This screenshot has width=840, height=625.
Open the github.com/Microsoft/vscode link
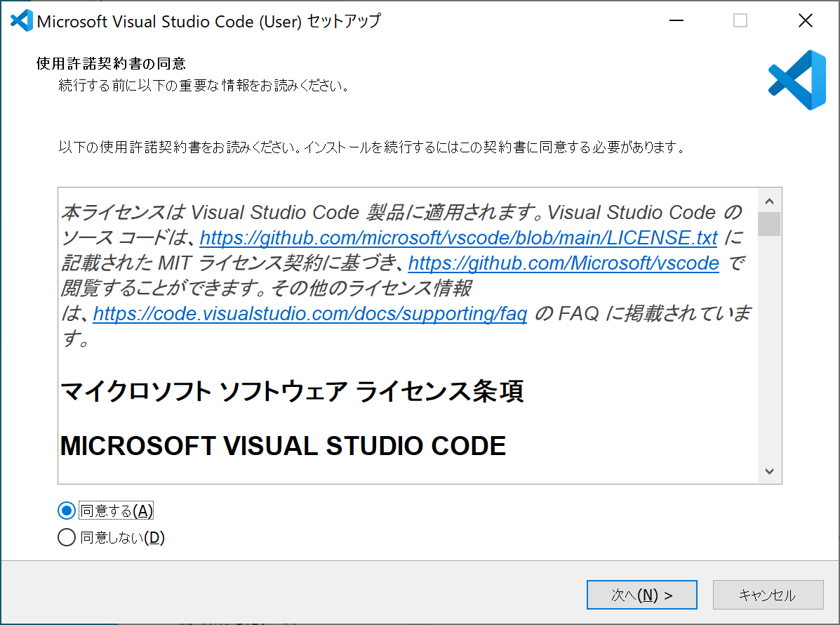pyautogui.click(x=564, y=263)
